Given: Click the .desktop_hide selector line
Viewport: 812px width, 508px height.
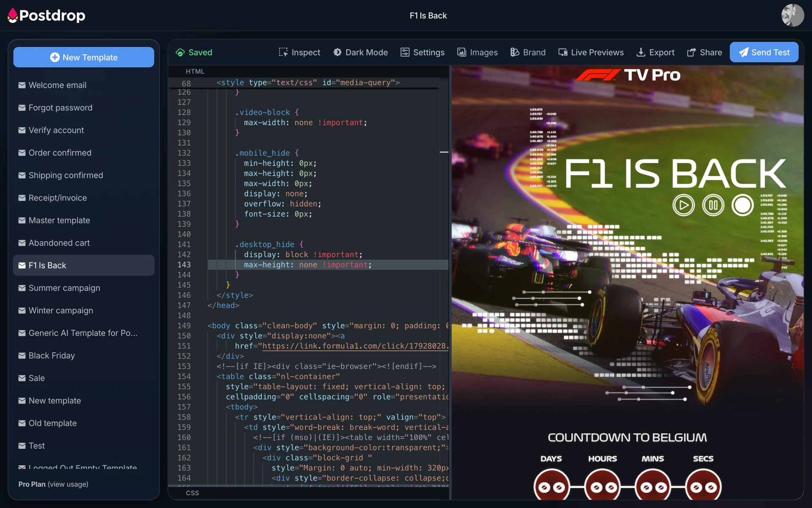Looking at the screenshot, I should point(269,245).
